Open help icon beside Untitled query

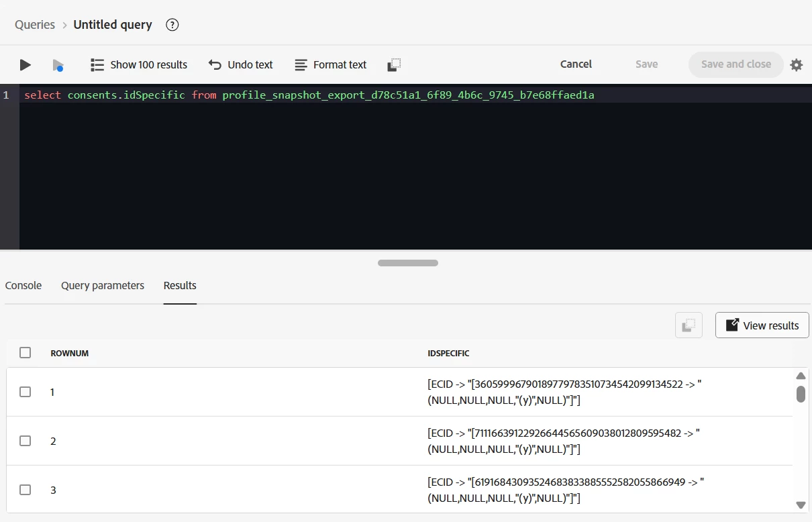[172, 25]
